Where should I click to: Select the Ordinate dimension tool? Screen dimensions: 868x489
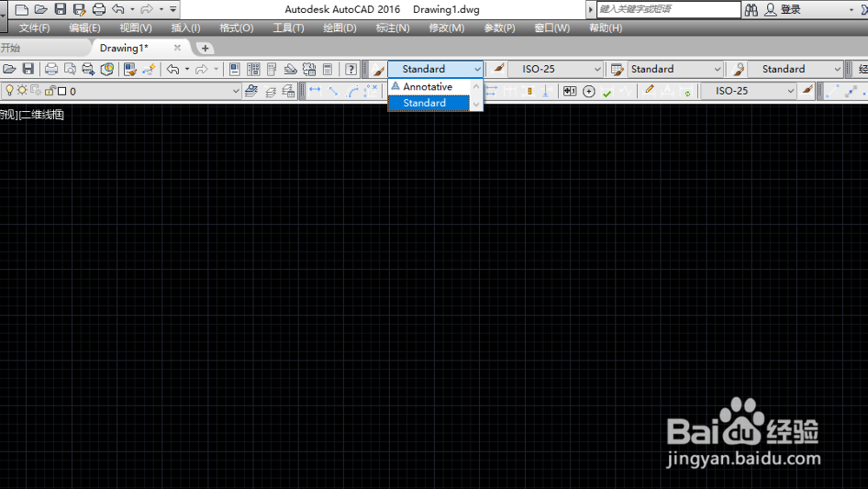(371, 91)
